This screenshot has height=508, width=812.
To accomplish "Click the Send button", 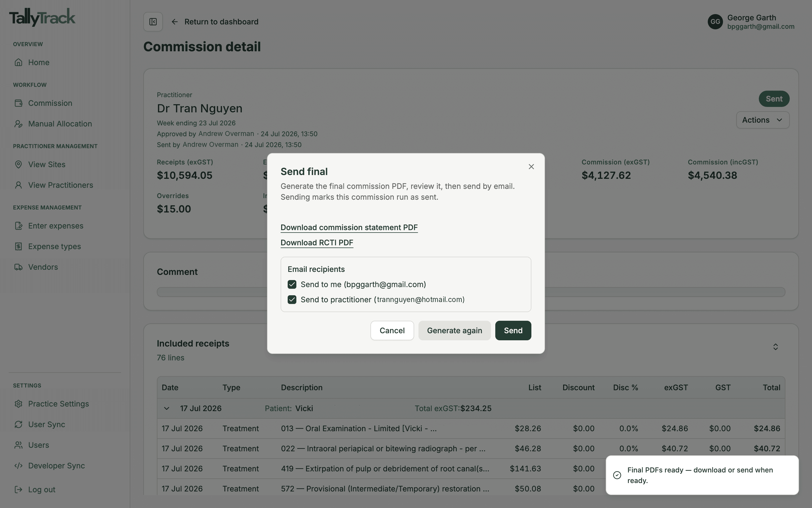I will tap(513, 331).
